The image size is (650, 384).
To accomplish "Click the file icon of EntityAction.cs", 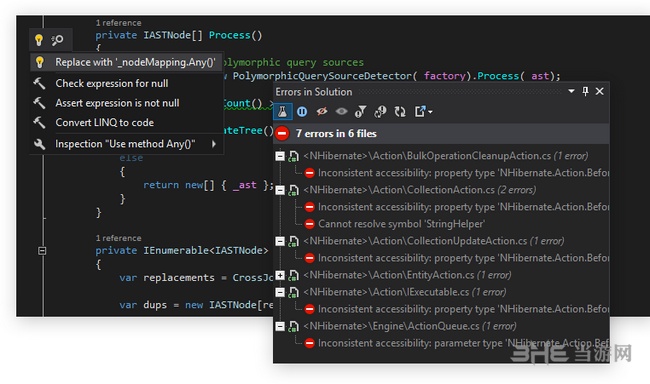I will point(293,275).
